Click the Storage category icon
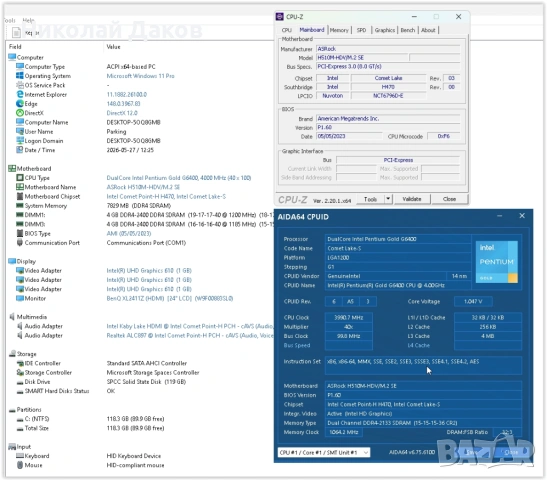The width and height of the screenshot is (547, 480). pos(12,354)
